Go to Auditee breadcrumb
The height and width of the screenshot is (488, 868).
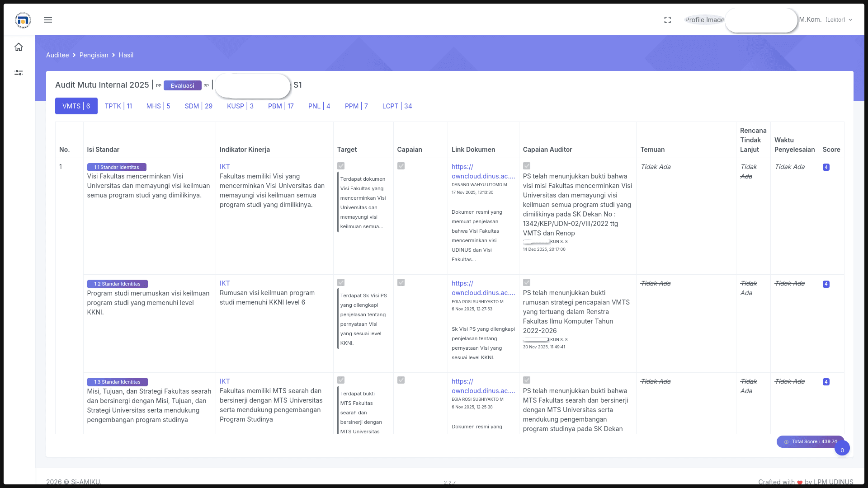pyautogui.click(x=57, y=55)
